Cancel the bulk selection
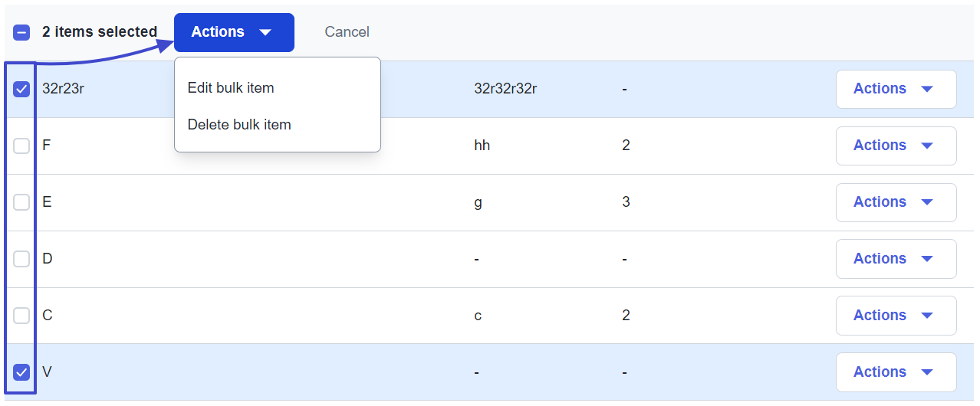 click(347, 32)
